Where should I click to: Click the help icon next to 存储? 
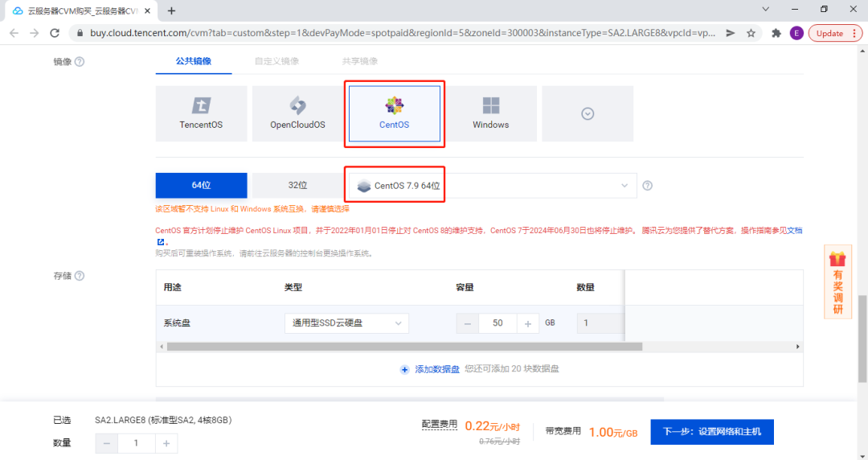pyautogui.click(x=80, y=276)
